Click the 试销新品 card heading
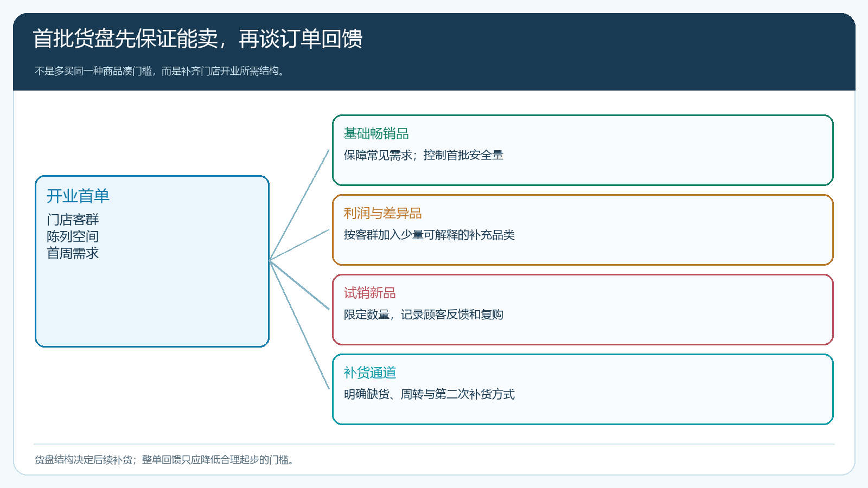Screen dimensions: 868x488 pyautogui.click(x=370, y=293)
